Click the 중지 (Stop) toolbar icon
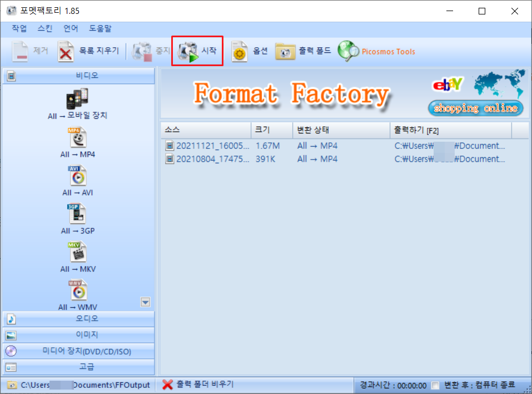The height and width of the screenshot is (394, 532). click(x=142, y=52)
